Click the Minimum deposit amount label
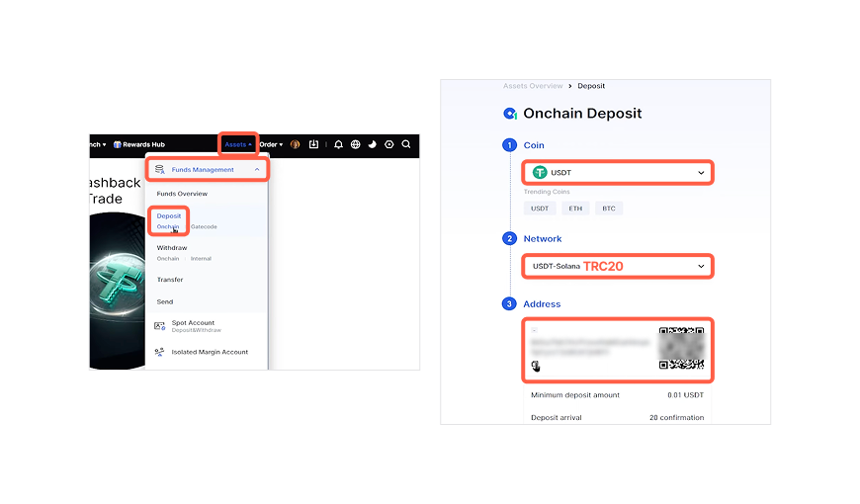The width and height of the screenshot is (860, 504). click(575, 395)
